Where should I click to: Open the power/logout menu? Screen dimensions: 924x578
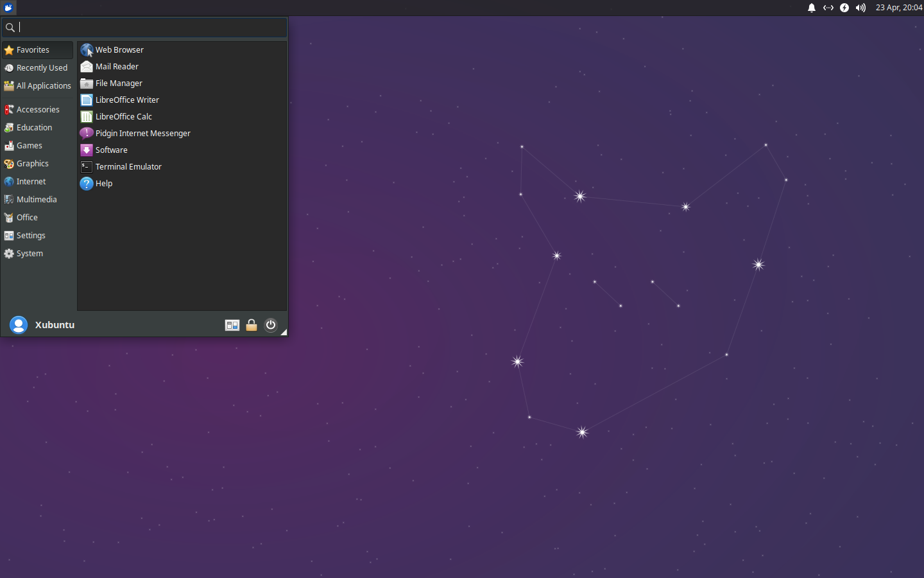[270, 325]
